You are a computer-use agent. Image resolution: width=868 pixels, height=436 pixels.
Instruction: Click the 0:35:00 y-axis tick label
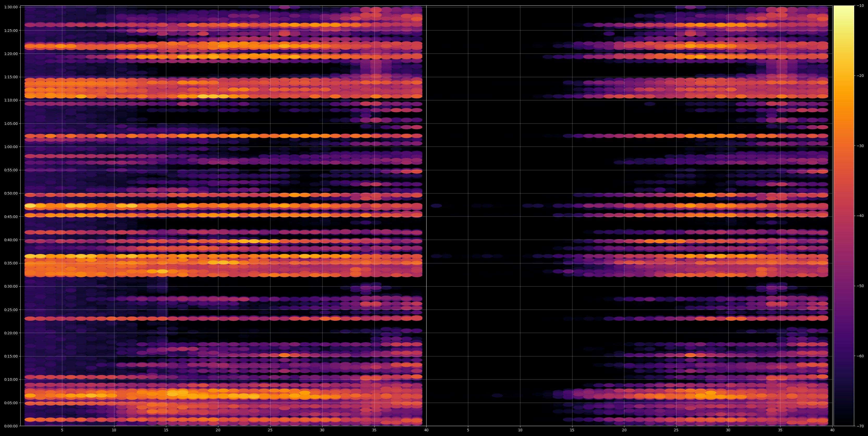tap(11, 263)
